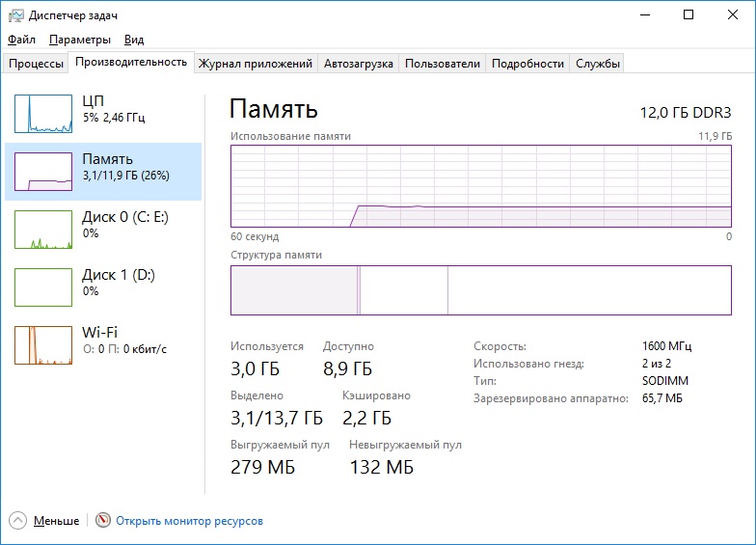Open the Файл menu
Image resolution: width=756 pixels, height=545 pixels.
(x=21, y=40)
